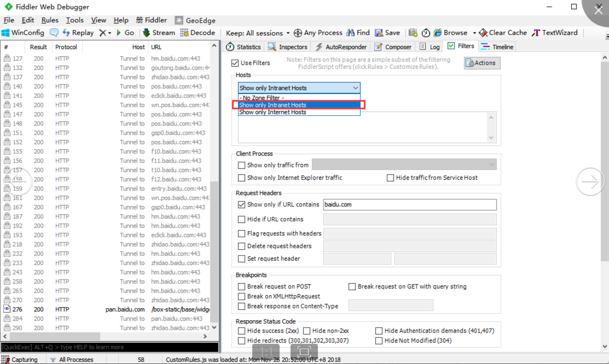Click the QuickExec command box

(110, 347)
